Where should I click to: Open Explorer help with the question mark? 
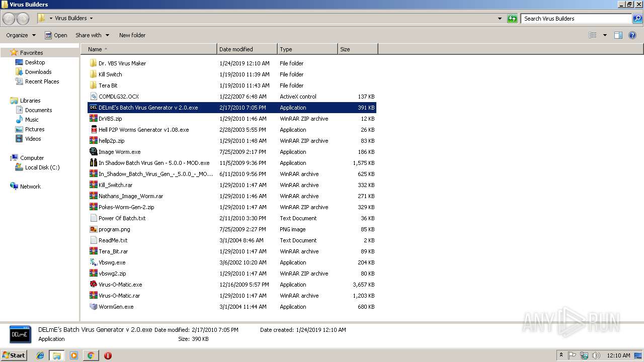[633, 35]
